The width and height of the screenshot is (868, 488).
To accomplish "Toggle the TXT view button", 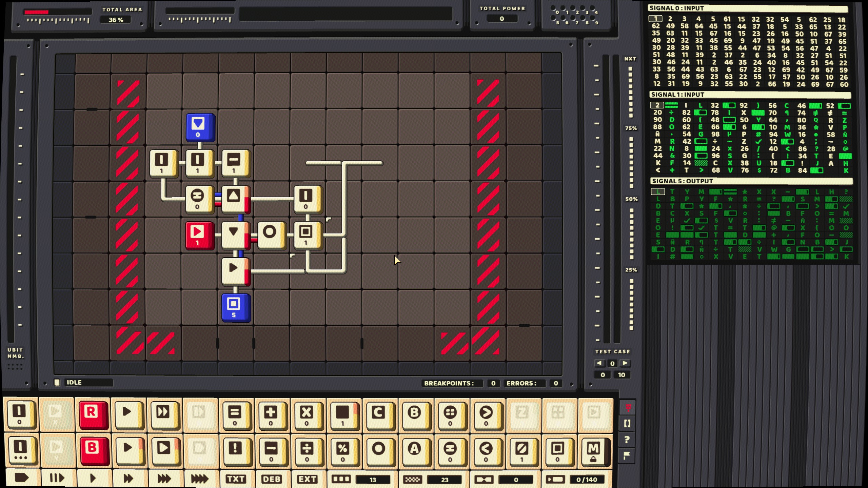I will (x=236, y=479).
